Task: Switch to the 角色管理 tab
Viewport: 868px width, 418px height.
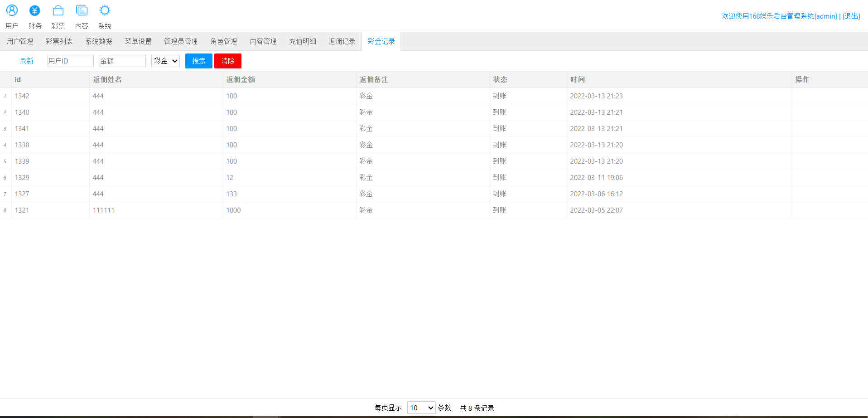Action: (224, 41)
